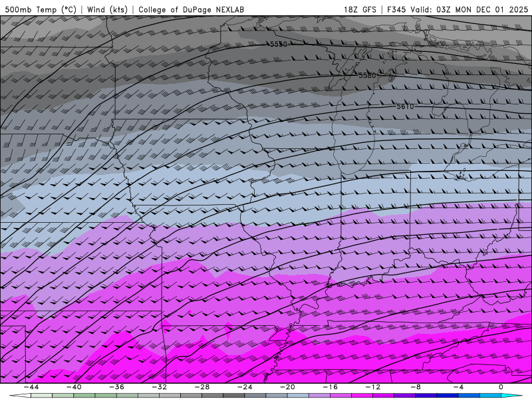Click the "500mb Temp (°C)" title text
The height and width of the screenshot is (399, 532).
41,9
